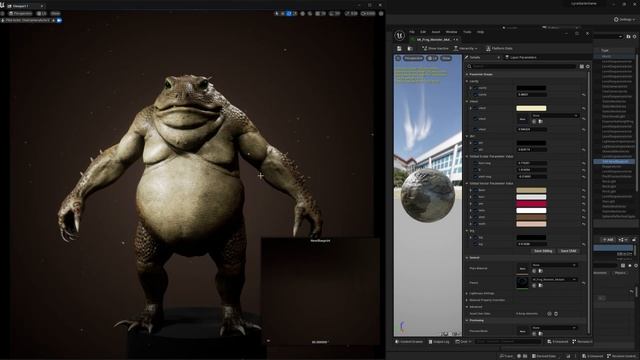Click Details table view icon beside search
The height and width of the screenshot is (360, 640).
click(582, 67)
